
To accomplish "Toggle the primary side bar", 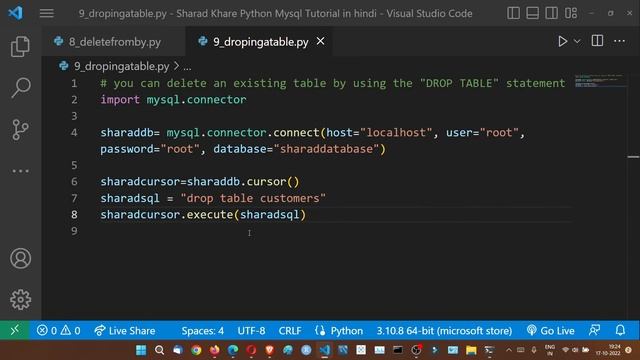I will coord(513,13).
